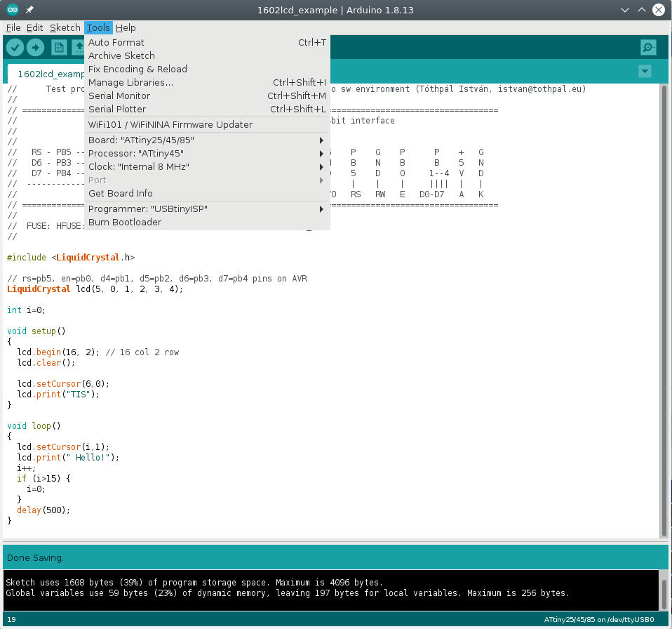Screen dimensions: 672x629
Task: Launch Serial Plotter
Action: 208,109
